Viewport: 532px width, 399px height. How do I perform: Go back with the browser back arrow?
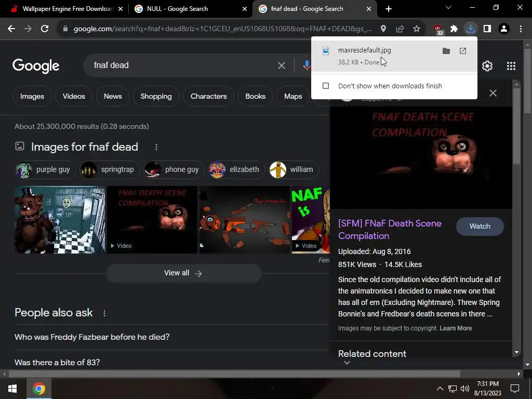[x=11, y=29]
